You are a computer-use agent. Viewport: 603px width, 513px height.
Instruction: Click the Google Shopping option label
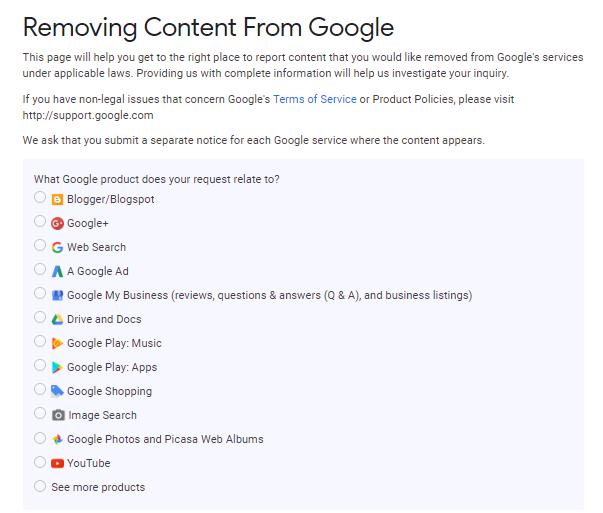click(110, 391)
